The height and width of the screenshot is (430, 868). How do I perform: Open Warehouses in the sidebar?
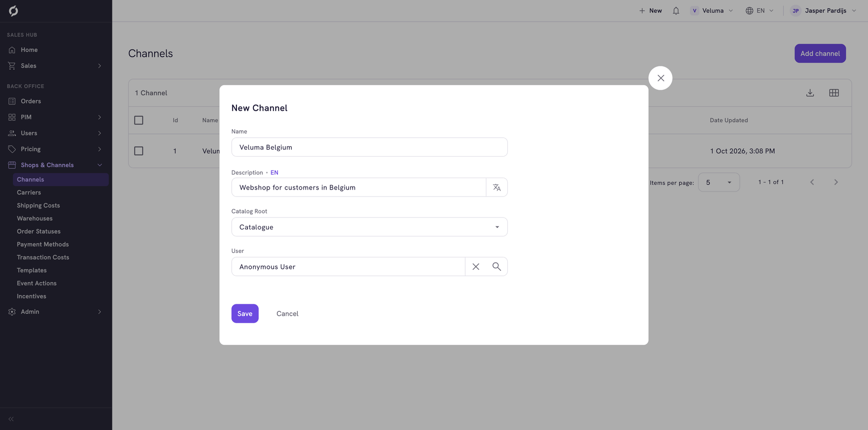click(35, 218)
